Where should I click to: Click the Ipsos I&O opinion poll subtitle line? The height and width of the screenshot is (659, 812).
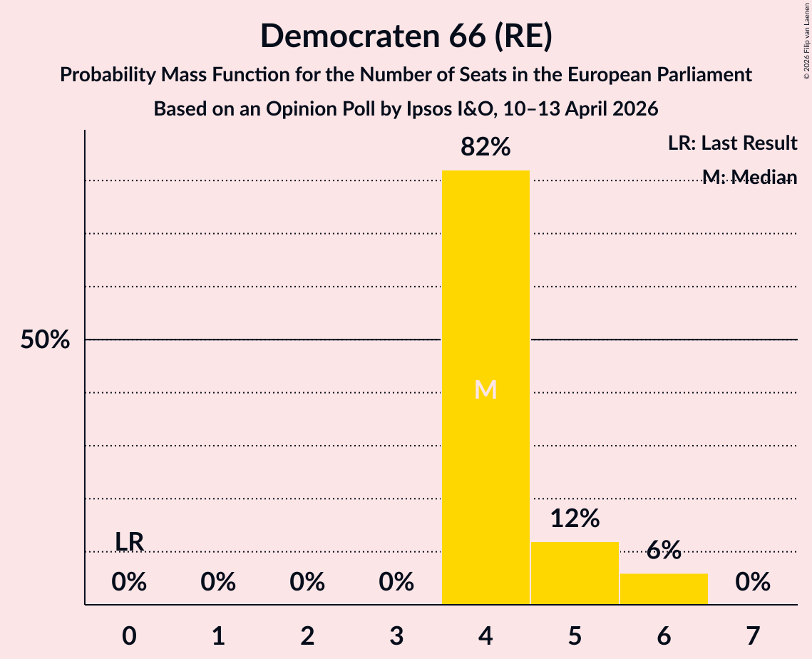[406, 109]
